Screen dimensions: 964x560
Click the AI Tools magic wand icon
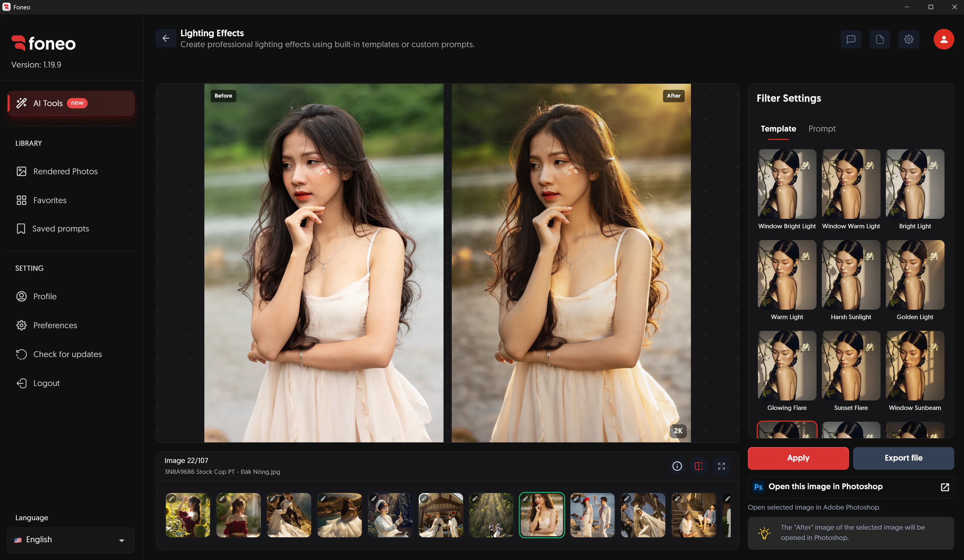[22, 103]
